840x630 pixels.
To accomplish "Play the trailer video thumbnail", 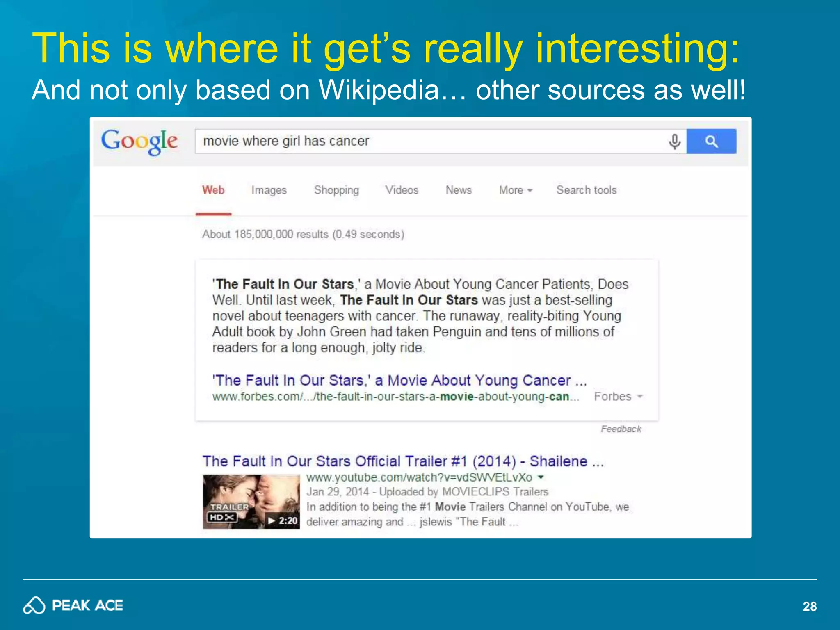I will (x=251, y=502).
